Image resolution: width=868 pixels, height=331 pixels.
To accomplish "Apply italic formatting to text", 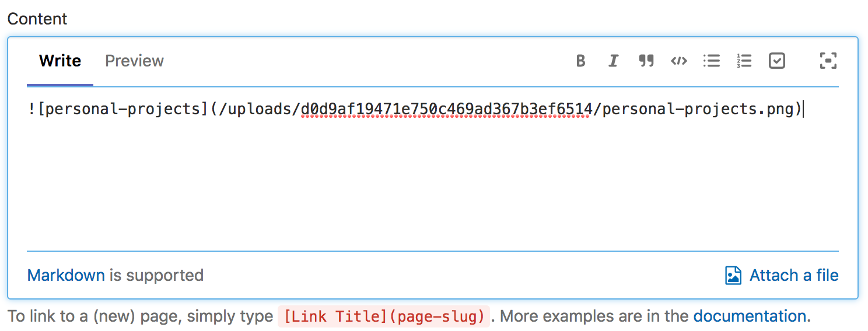I will tap(613, 61).
